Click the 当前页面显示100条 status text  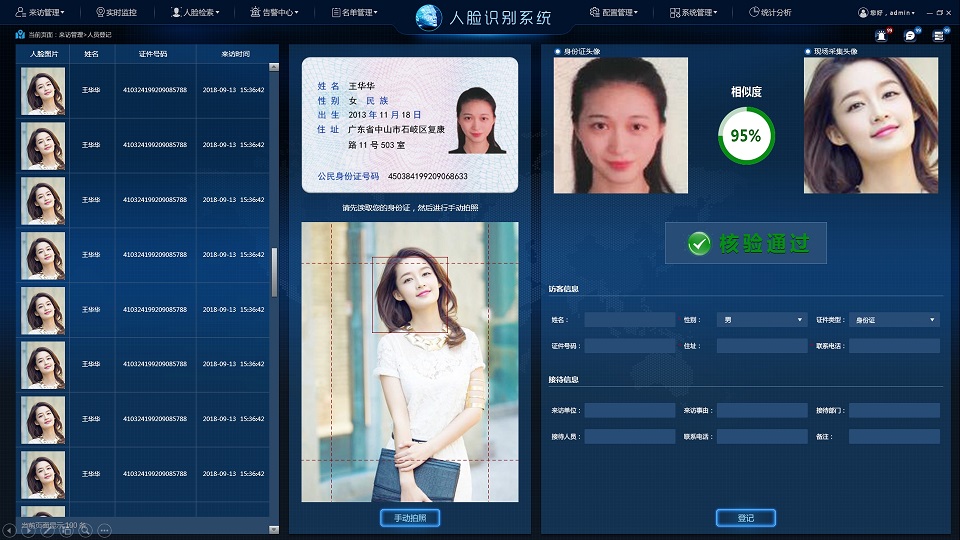click(x=52, y=525)
